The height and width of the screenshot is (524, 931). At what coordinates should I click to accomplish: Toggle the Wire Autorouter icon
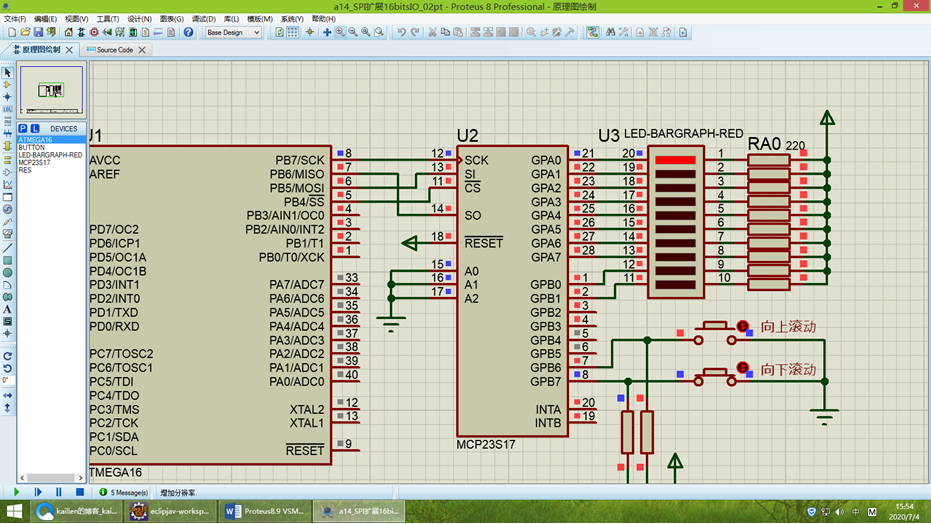coord(593,33)
